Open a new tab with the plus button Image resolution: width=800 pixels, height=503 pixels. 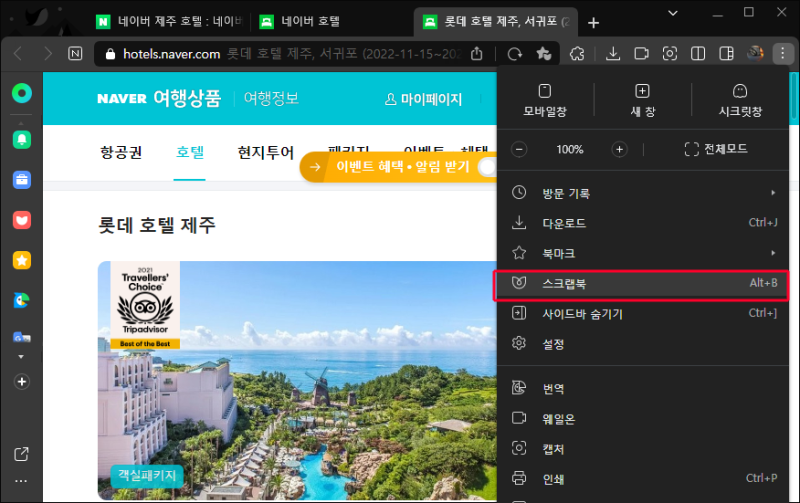click(x=593, y=22)
